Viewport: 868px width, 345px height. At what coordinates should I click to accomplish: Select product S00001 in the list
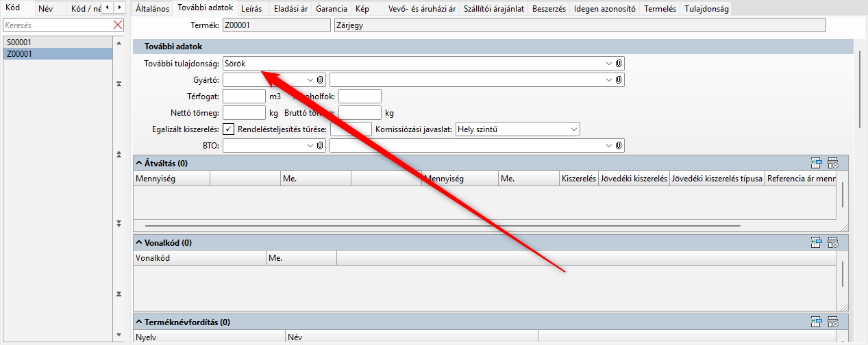[57, 42]
